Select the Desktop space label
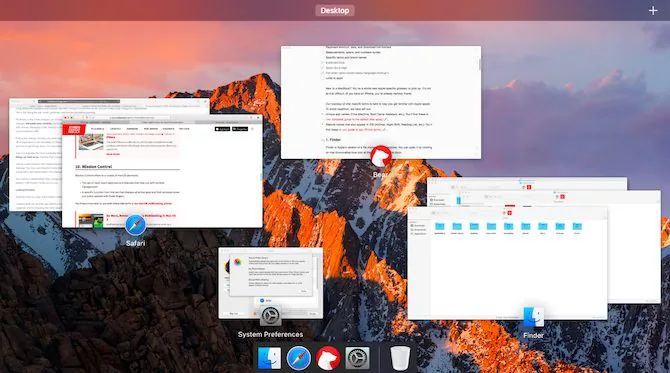 (335, 11)
